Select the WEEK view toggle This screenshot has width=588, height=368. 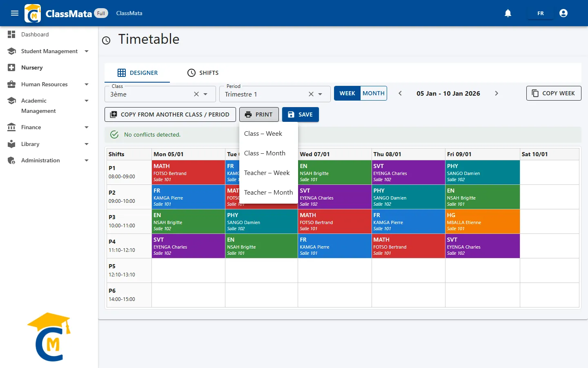tap(347, 93)
